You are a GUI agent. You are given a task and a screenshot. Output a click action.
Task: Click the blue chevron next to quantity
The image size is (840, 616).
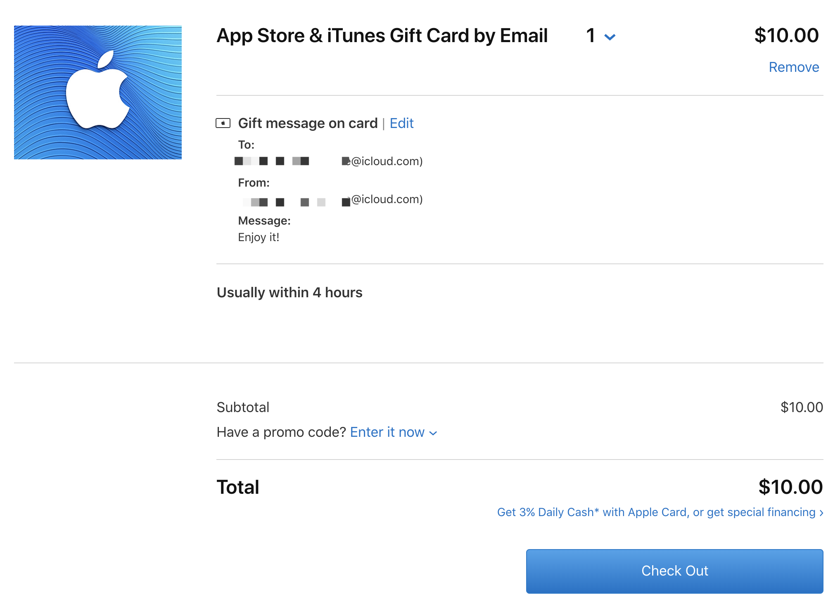click(x=610, y=37)
